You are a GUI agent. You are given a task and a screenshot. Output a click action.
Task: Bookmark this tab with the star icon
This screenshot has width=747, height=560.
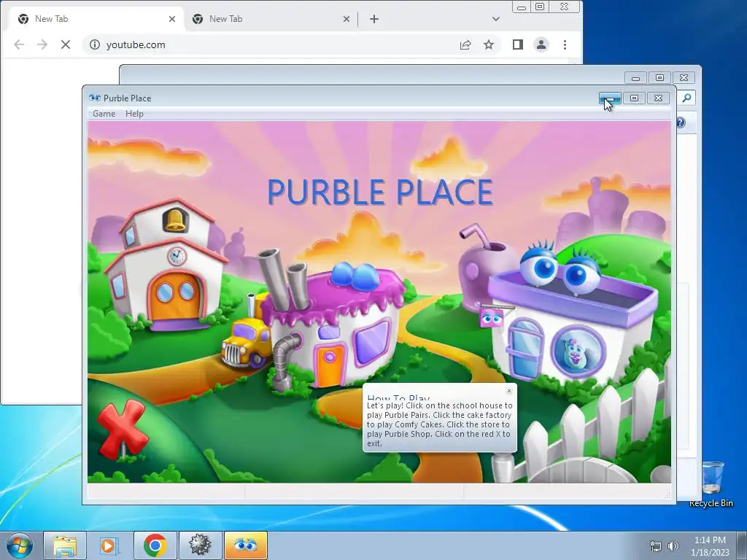(489, 44)
